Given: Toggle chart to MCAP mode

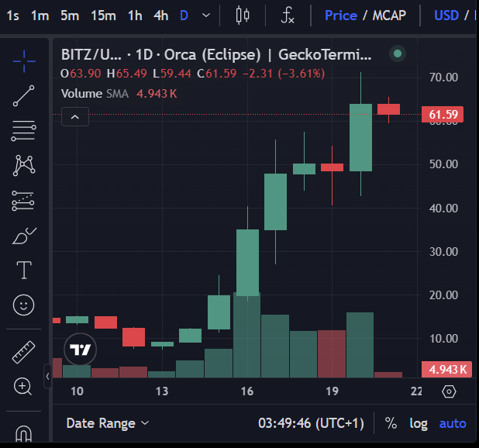Looking at the screenshot, I should pyautogui.click(x=389, y=16).
